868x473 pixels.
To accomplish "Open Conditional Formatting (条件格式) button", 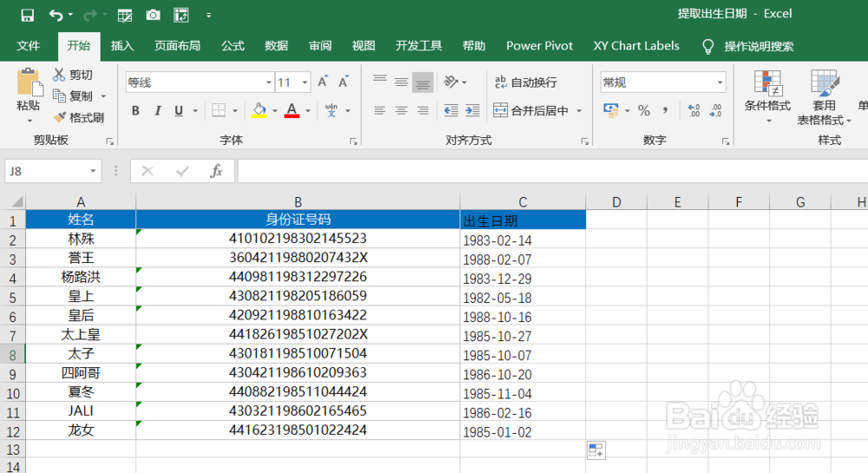I will (x=767, y=97).
